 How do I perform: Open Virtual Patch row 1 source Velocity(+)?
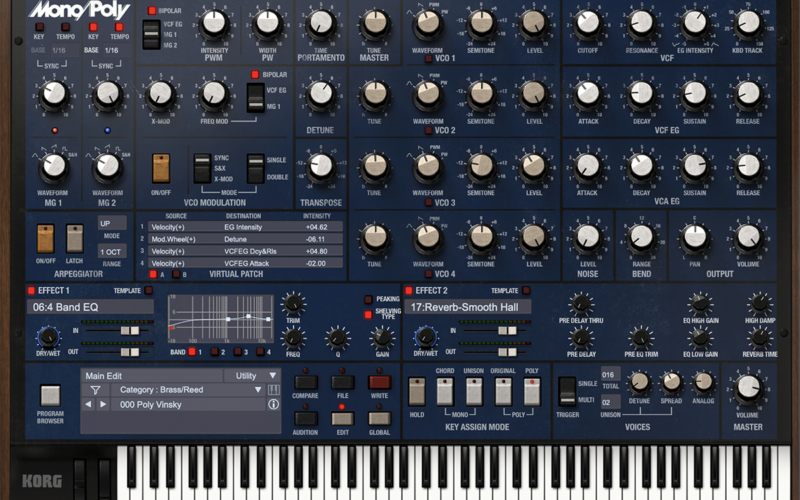click(x=184, y=227)
